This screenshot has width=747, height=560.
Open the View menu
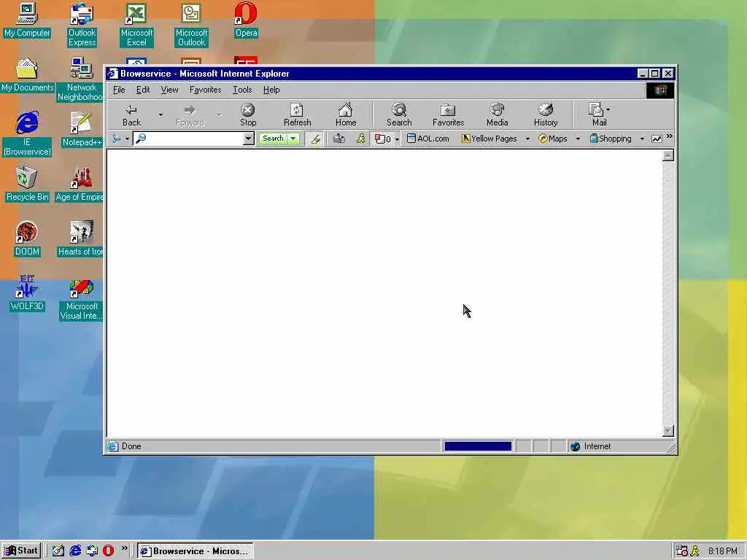coord(169,90)
